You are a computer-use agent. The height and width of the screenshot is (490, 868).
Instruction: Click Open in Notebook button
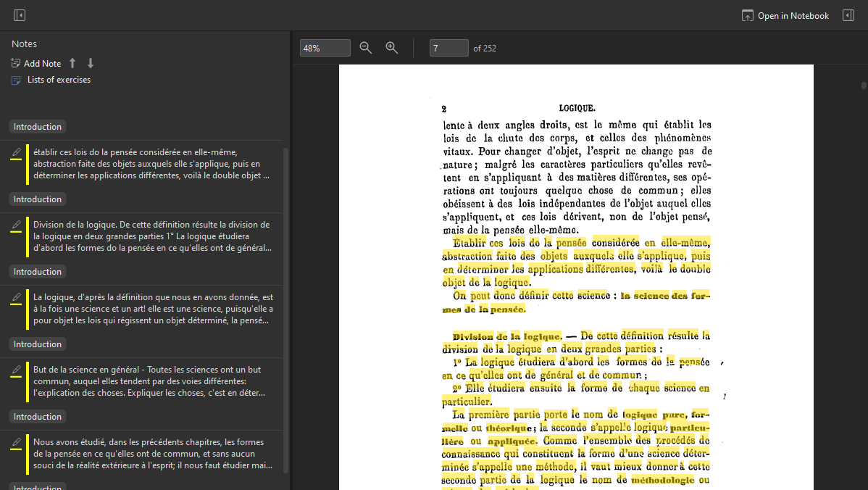[785, 15]
